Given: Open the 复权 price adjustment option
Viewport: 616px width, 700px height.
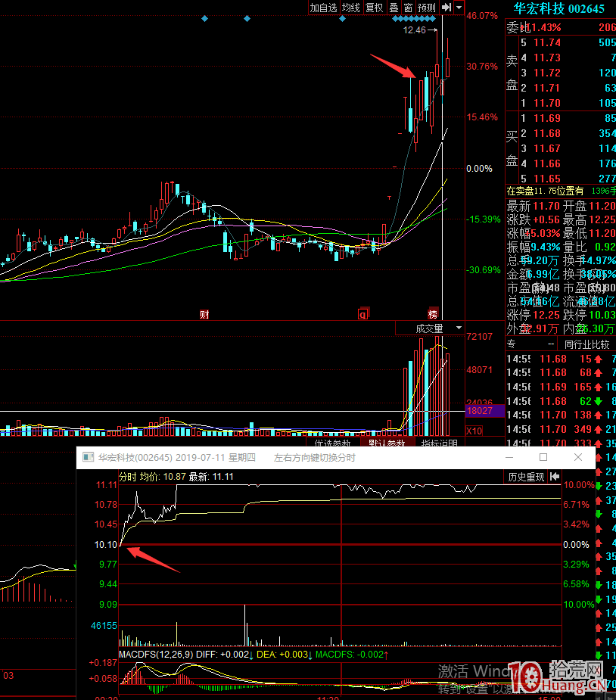Looking at the screenshot, I should tap(374, 8).
